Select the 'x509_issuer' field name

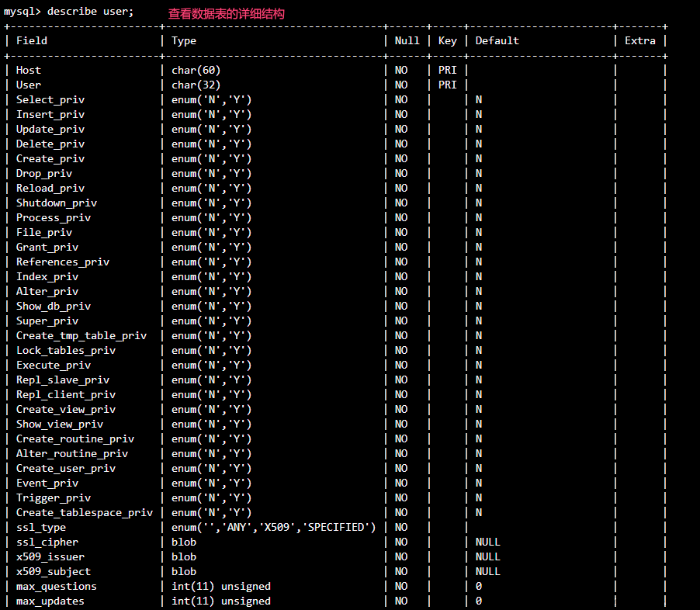point(50,556)
